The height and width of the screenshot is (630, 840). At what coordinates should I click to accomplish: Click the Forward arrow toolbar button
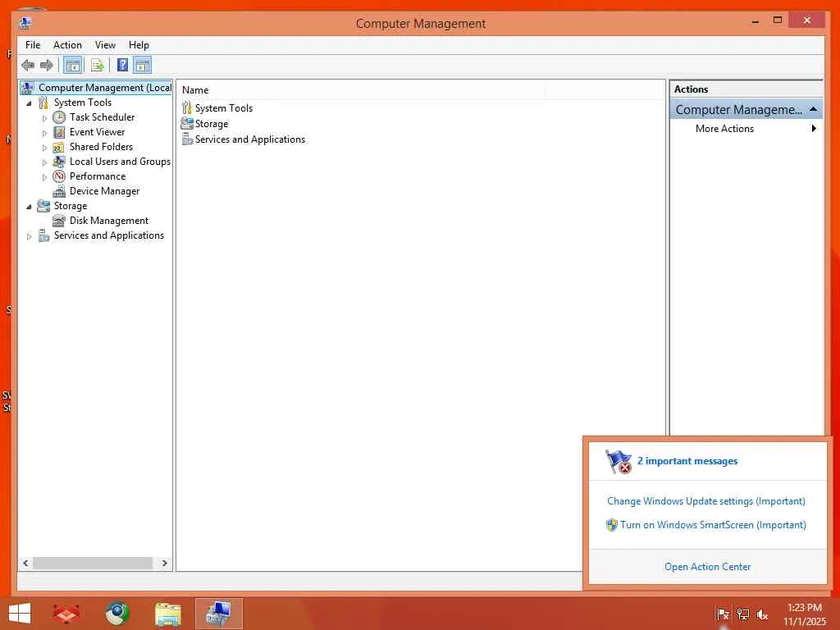point(47,66)
